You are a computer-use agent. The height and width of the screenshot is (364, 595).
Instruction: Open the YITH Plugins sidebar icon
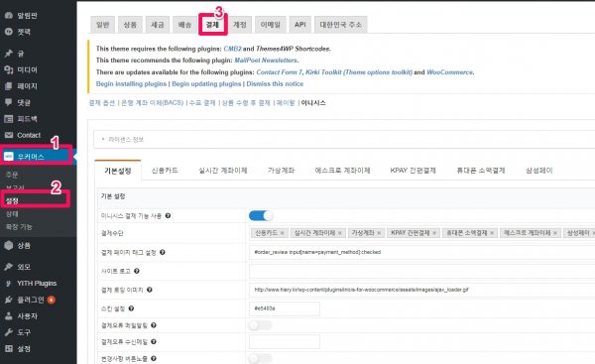pyautogui.click(x=8, y=283)
